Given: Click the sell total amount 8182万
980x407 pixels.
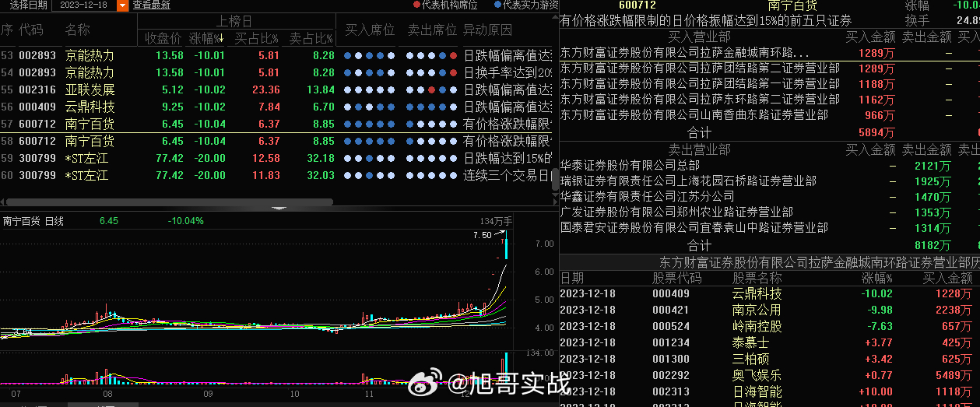Looking at the screenshot, I should click(933, 245).
